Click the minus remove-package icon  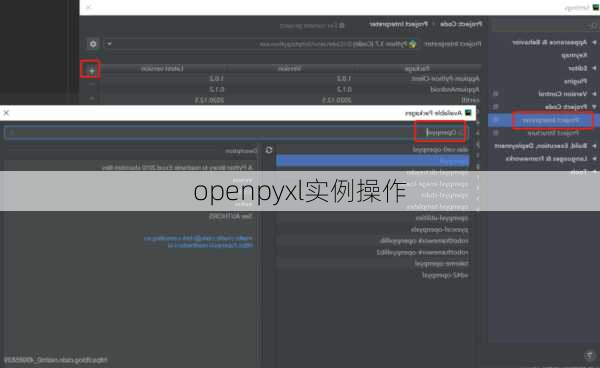[91, 84]
